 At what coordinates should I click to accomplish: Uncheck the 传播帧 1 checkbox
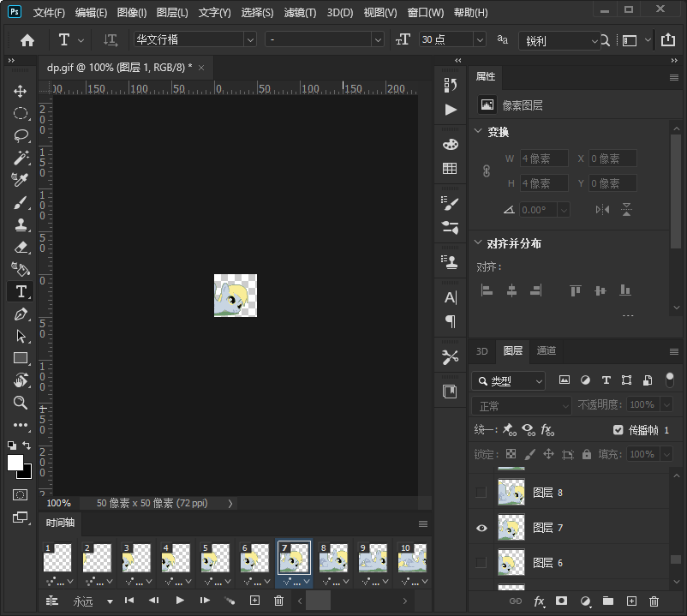pyautogui.click(x=618, y=430)
